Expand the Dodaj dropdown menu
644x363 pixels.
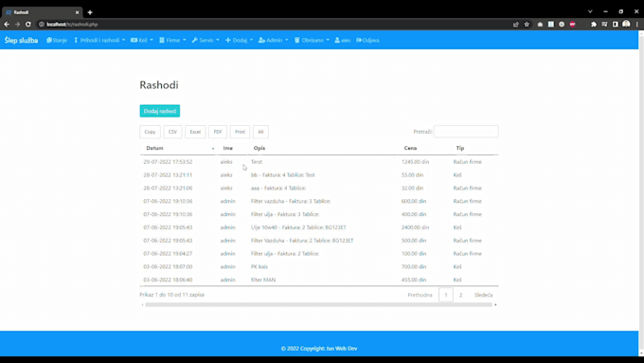pos(239,41)
